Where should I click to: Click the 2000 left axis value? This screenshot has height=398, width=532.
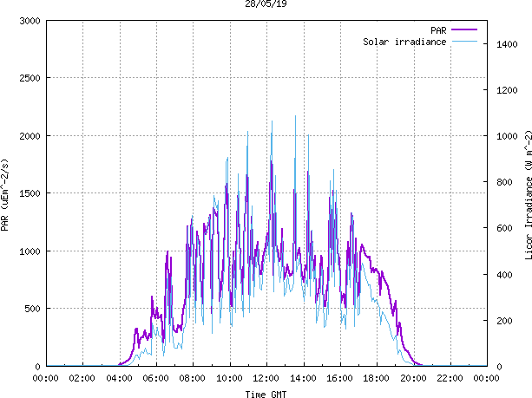[x=30, y=136]
